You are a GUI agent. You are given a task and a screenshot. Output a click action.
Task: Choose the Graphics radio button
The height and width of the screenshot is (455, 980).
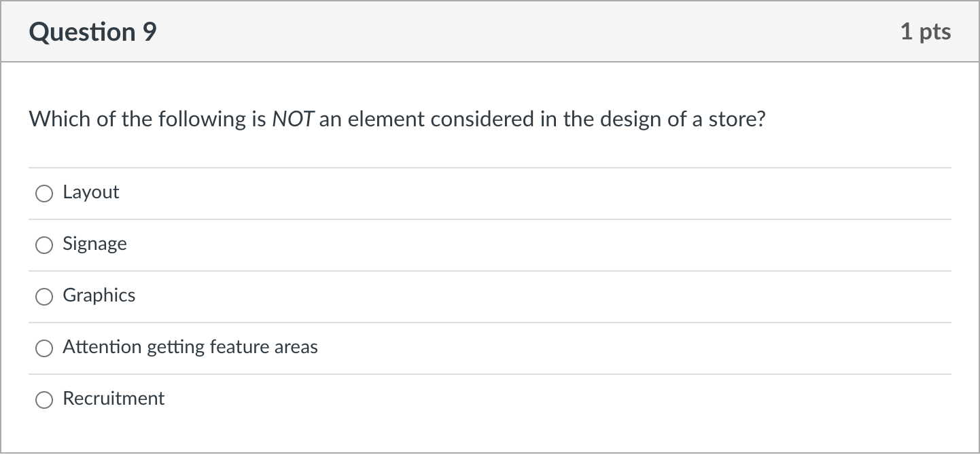tap(44, 297)
